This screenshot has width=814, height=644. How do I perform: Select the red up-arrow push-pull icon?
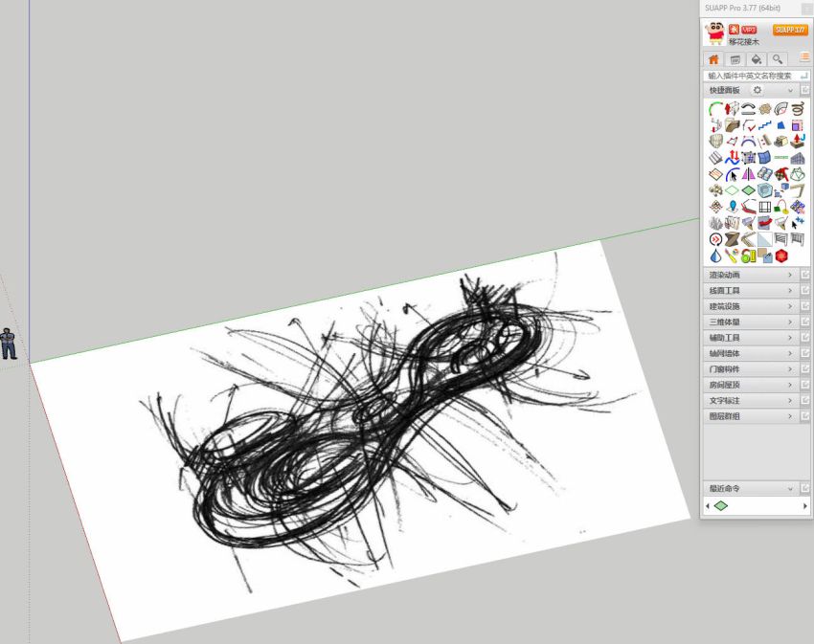click(x=732, y=109)
